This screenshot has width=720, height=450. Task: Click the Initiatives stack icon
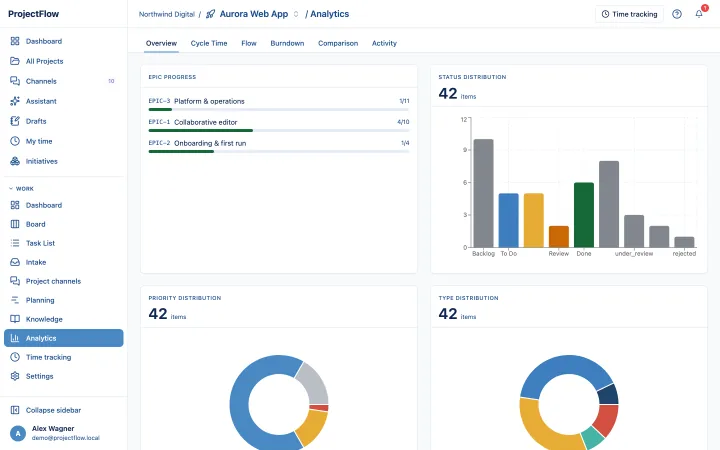pos(15,161)
